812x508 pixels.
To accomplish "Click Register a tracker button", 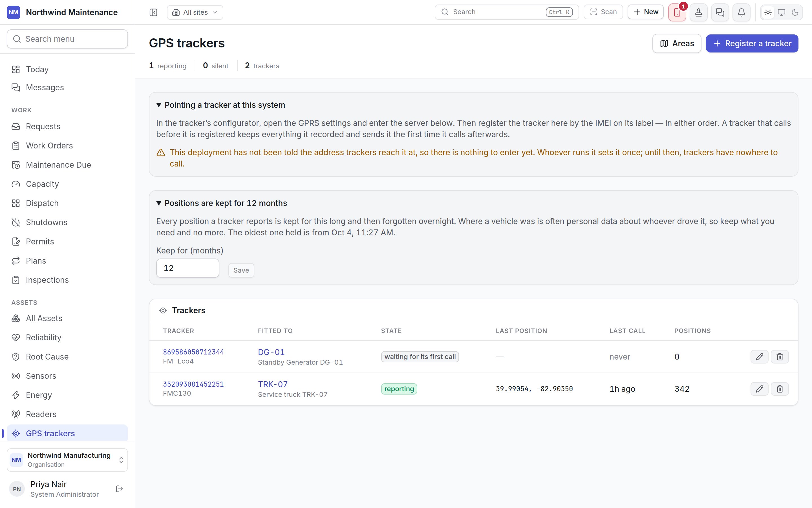I will click(x=752, y=43).
